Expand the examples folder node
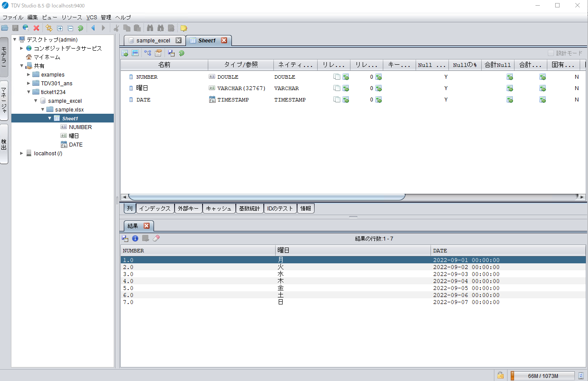Screen dimensions: 588x381 point(29,74)
